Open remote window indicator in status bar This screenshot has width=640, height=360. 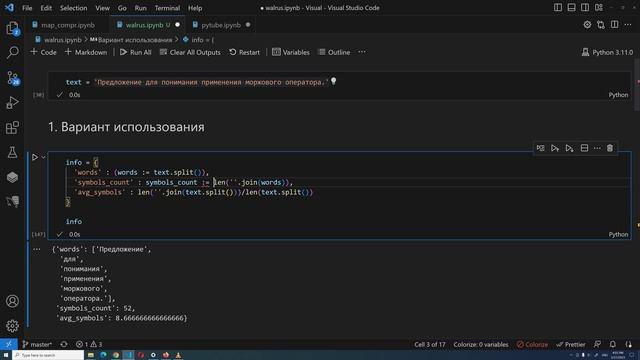pos(9,344)
